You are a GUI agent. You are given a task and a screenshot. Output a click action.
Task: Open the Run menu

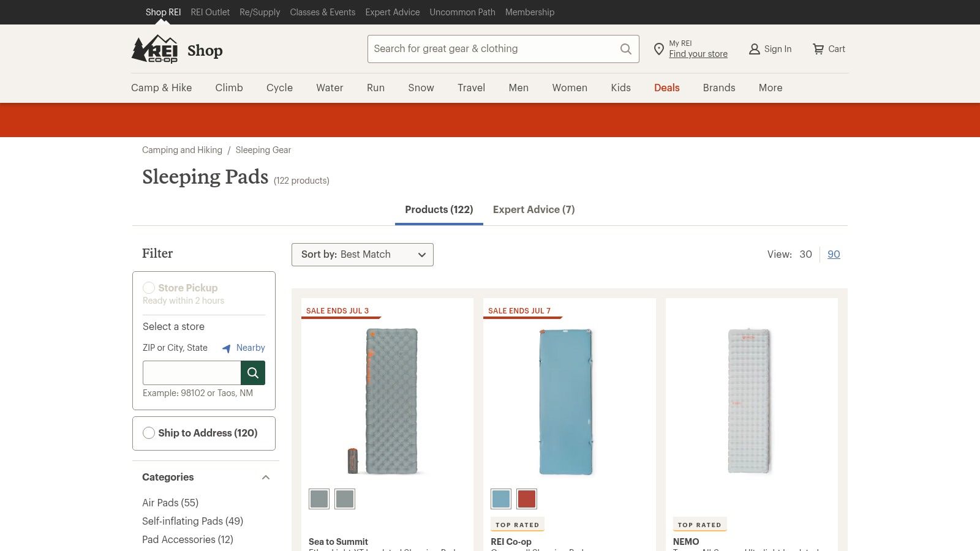(375, 88)
